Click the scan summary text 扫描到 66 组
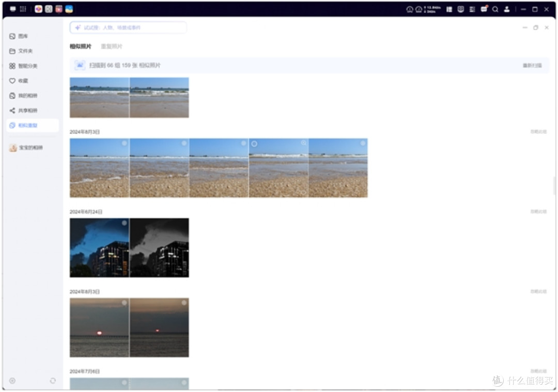The width and height of the screenshot is (558, 392). point(125,66)
